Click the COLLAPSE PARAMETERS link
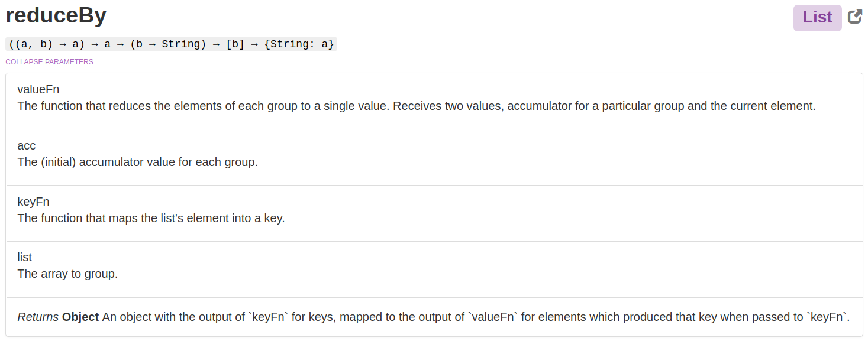The image size is (868, 341). 49,61
